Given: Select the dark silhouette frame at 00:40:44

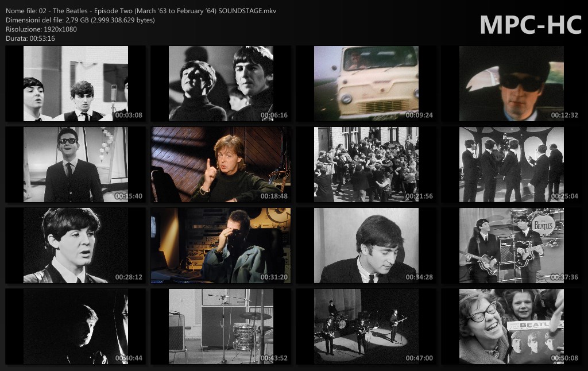Looking at the screenshot, I should point(75,327).
